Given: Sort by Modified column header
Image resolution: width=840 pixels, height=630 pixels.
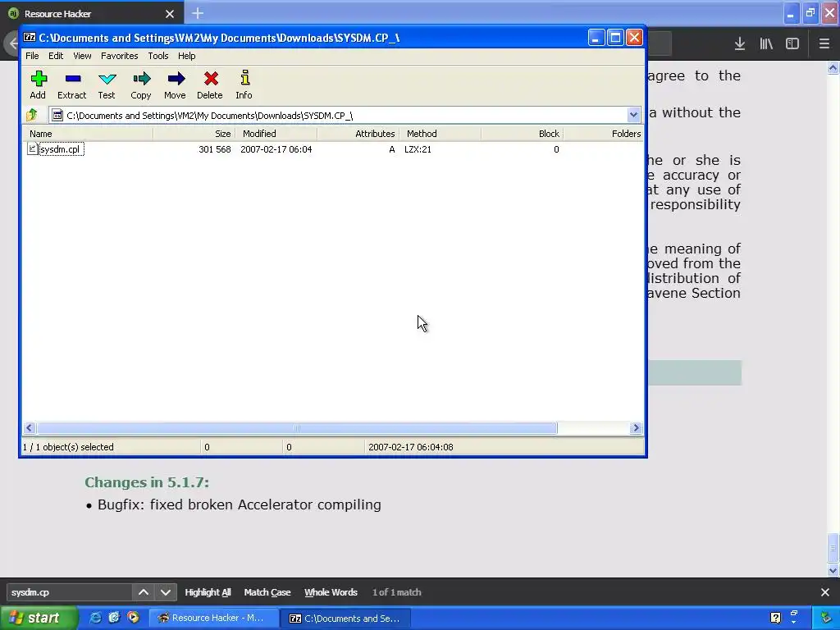Looking at the screenshot, I should coord(276,134).
